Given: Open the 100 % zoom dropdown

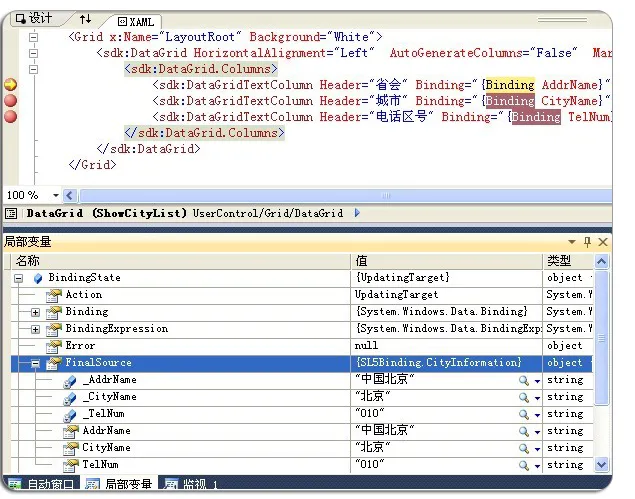Looking at the screenshot, I should click(x=55, y=196).
